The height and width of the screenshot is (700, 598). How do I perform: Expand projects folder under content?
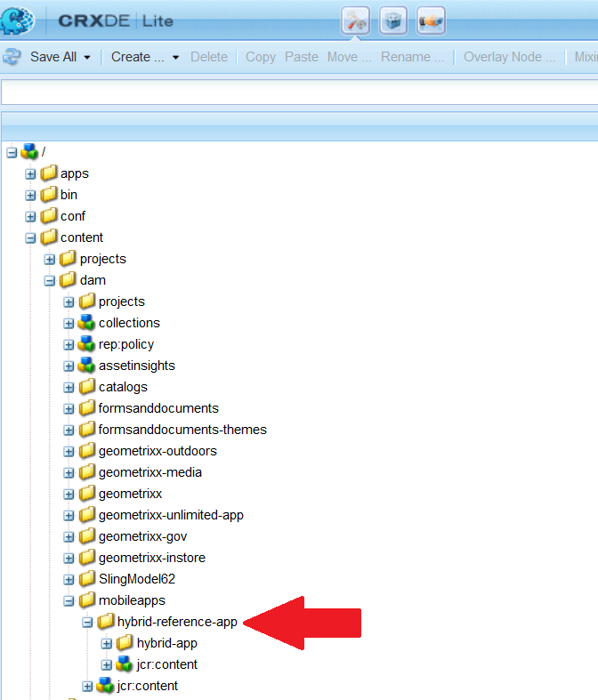pyautogui.click(x=50, y=260)
